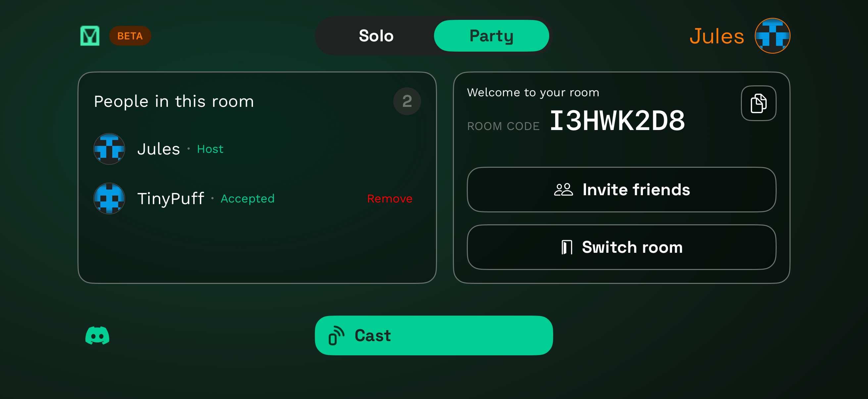Switch to Solo mode

[376, 35]
